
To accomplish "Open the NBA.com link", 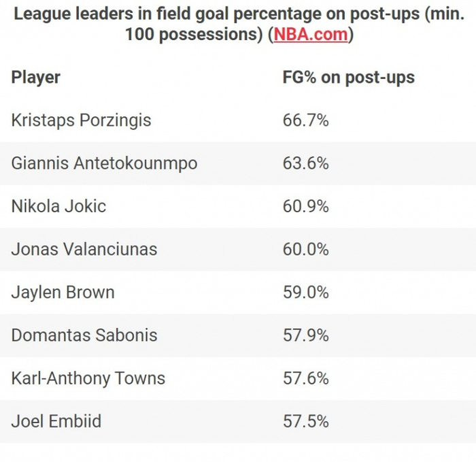I will (311, 34).
